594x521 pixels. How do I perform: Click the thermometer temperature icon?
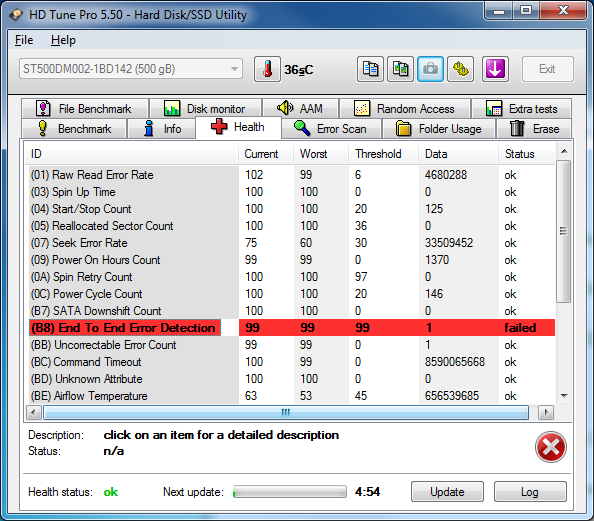[267, 69]
